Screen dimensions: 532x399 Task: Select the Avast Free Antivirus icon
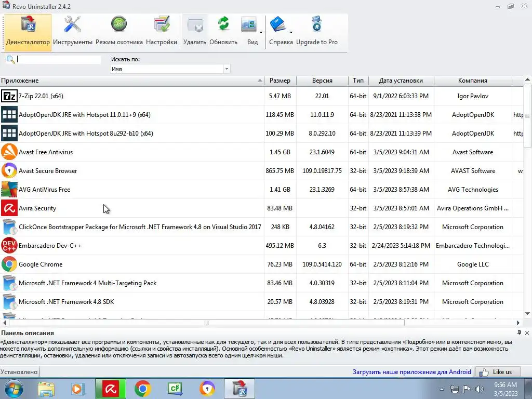[x=9, y=152]
